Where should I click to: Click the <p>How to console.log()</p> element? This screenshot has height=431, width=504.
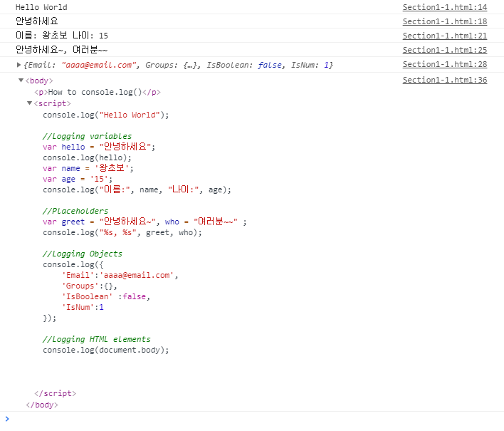pyautogui.click(x=98, y=93)
